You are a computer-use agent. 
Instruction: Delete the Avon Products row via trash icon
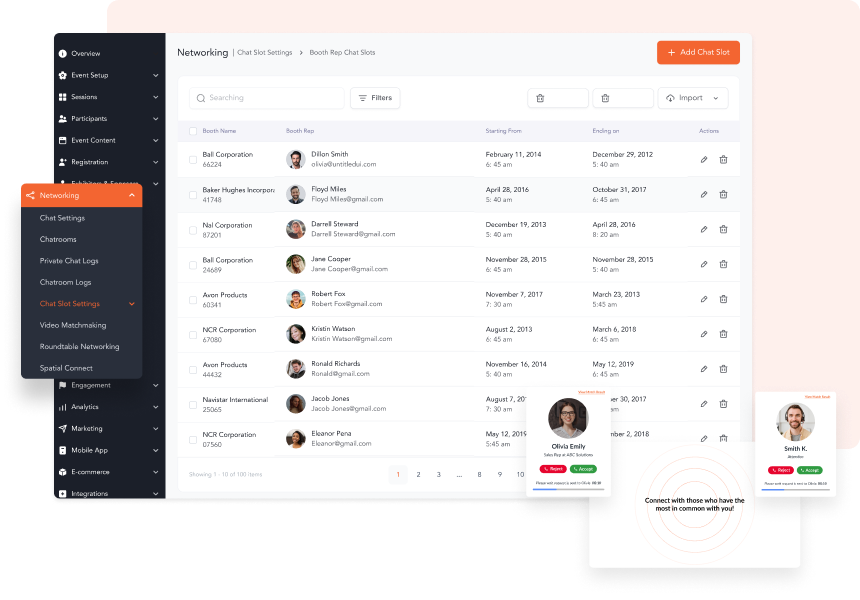point(723,299)
